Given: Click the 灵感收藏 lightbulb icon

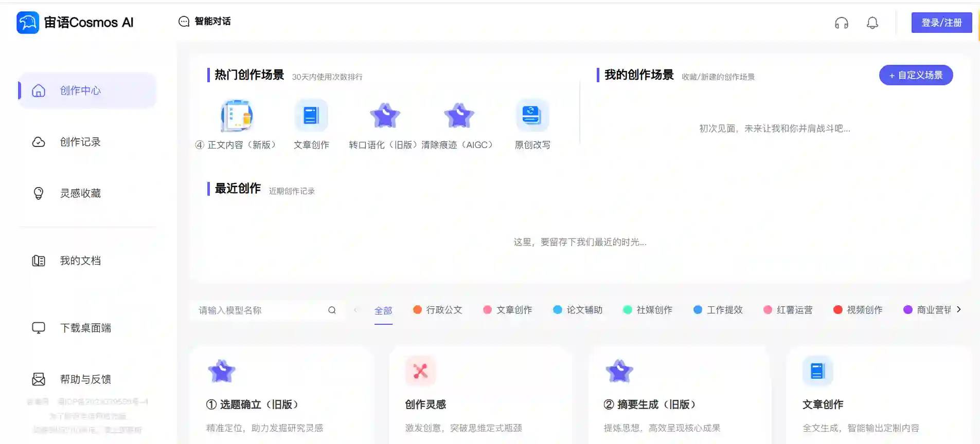Looking at the screenshot, I should 39,193.
